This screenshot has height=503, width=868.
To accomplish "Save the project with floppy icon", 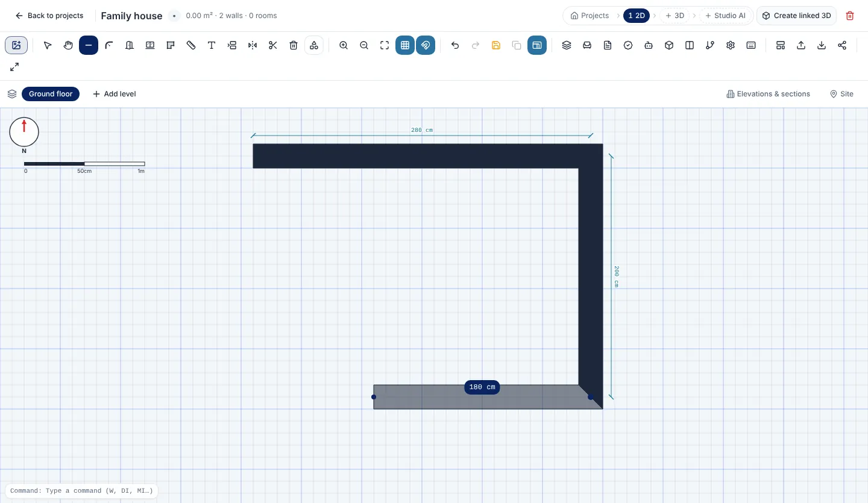I will coord(496,45).
